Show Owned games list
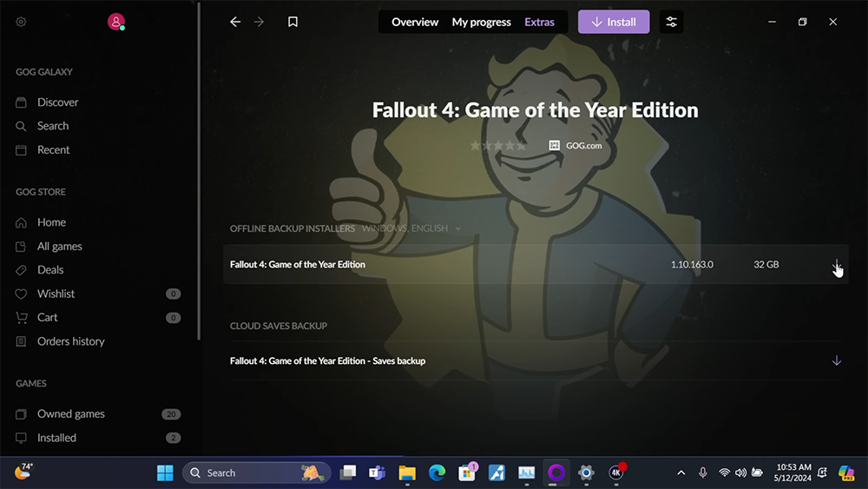The width and height of the screenshot is (868, 489). point(71,414)
